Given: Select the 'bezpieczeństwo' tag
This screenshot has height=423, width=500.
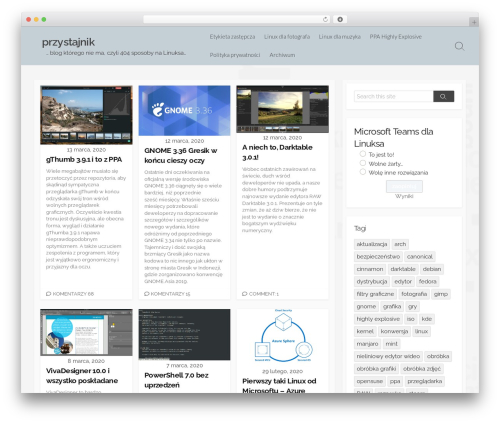Looking at the screenshot, I should pos(378,256).
